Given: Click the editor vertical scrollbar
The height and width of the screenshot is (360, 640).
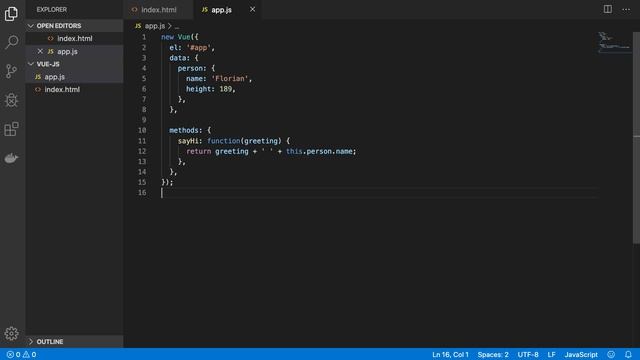Looking at the screenshot, I should [636, 137].
